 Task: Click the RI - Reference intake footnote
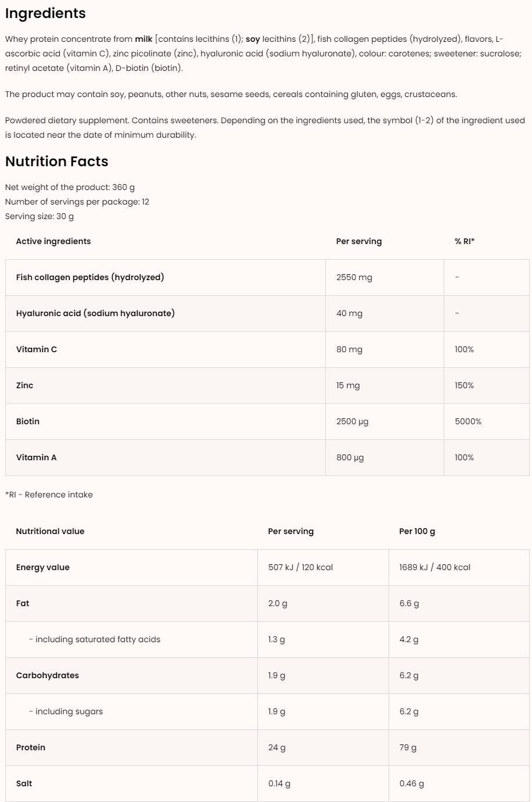[49, 495]
